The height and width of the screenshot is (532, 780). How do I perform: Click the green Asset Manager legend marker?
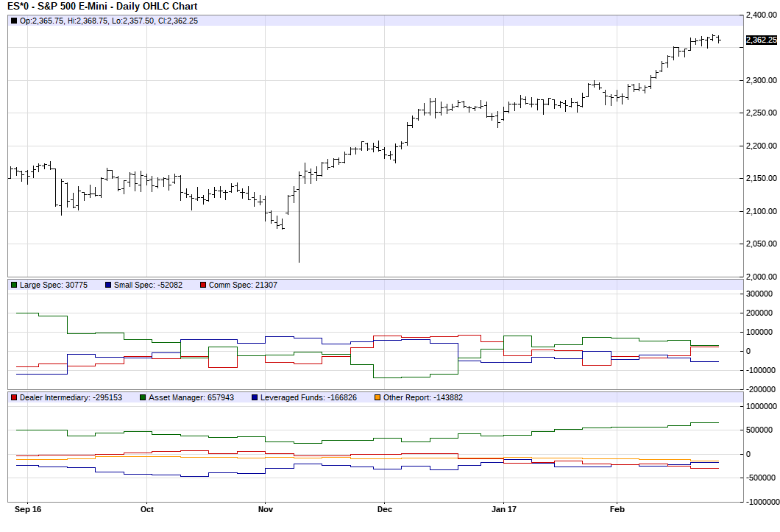pyautogui.click(x=143, y=397)
